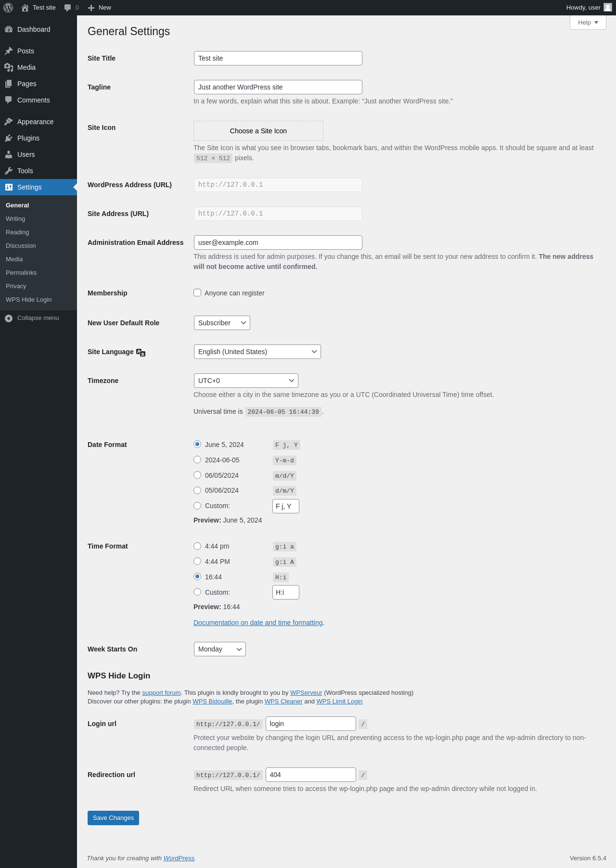This screenshot has width=616, height=868.
Task: Click the Site Language translation icon
Action: [141, 352]
